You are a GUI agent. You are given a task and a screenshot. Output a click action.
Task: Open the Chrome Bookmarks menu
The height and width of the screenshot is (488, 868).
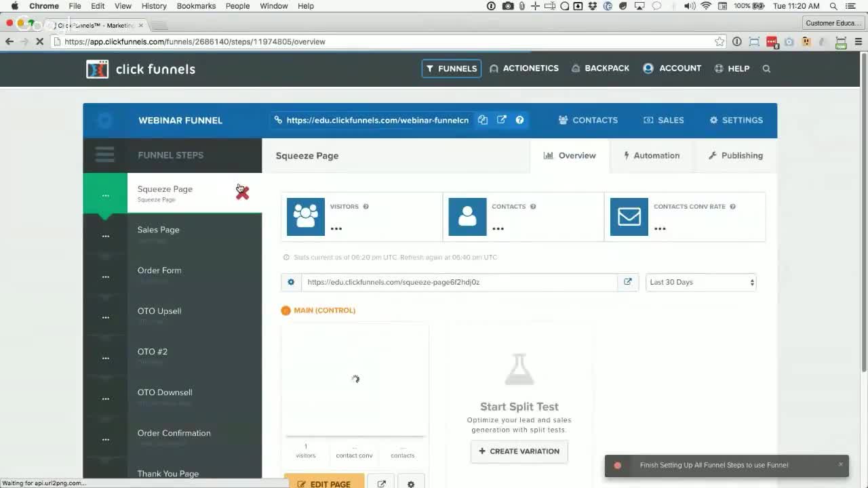click(196, 6)
